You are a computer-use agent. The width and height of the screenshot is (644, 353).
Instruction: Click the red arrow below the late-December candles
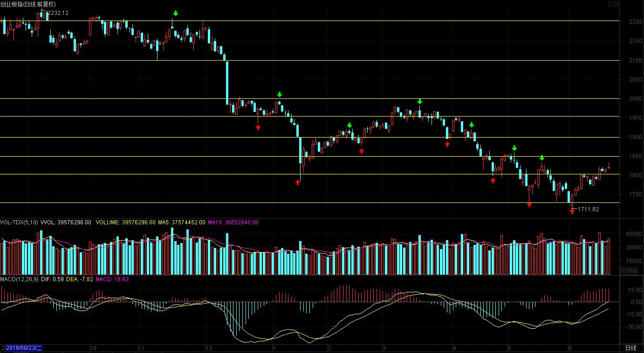pos(258,127)
